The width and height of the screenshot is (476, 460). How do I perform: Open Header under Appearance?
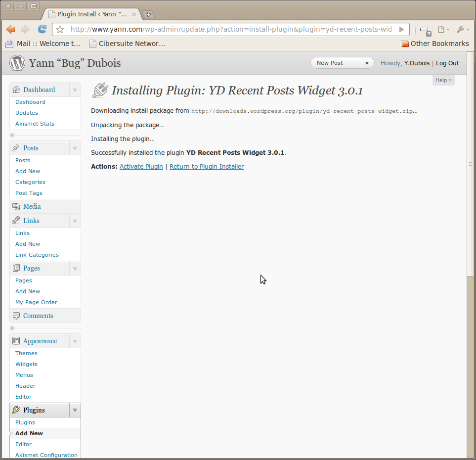26,386
